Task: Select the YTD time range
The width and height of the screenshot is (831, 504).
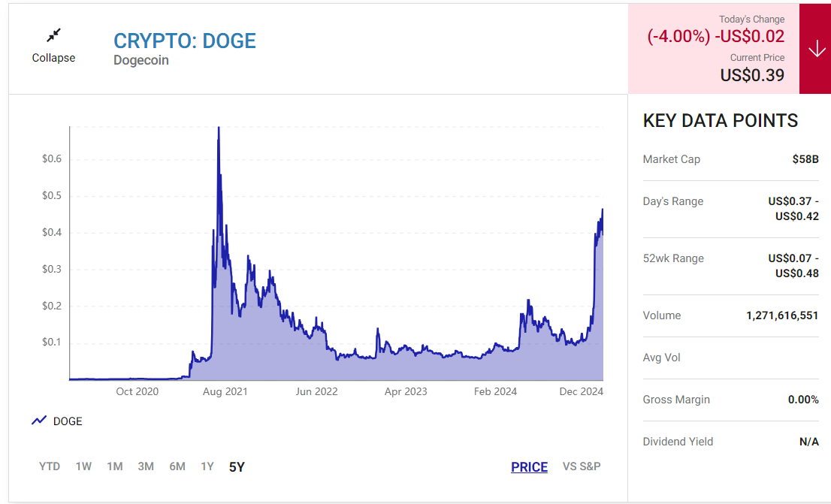Action: pyautogui.click(x=50, y=466)
